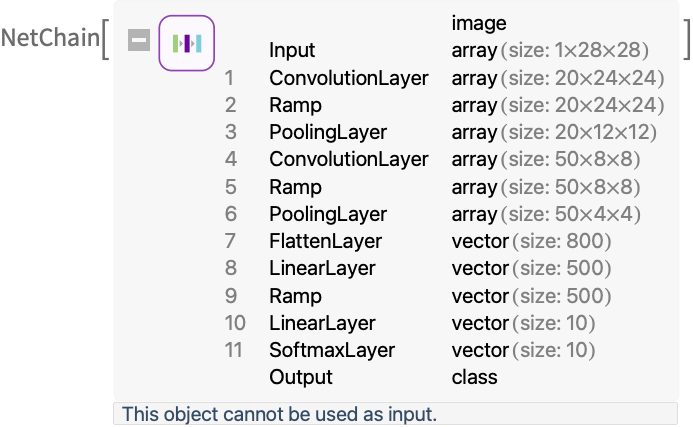Select layer 3 PoolingLayer
Viewport: 693px width, 427px height.
[x=441, y=132]
